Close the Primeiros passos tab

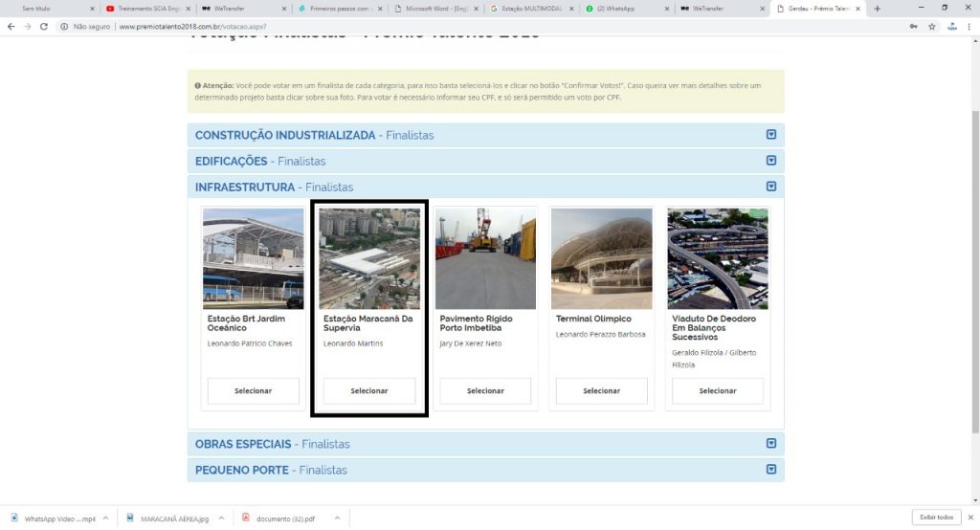[x=380, y=9]
